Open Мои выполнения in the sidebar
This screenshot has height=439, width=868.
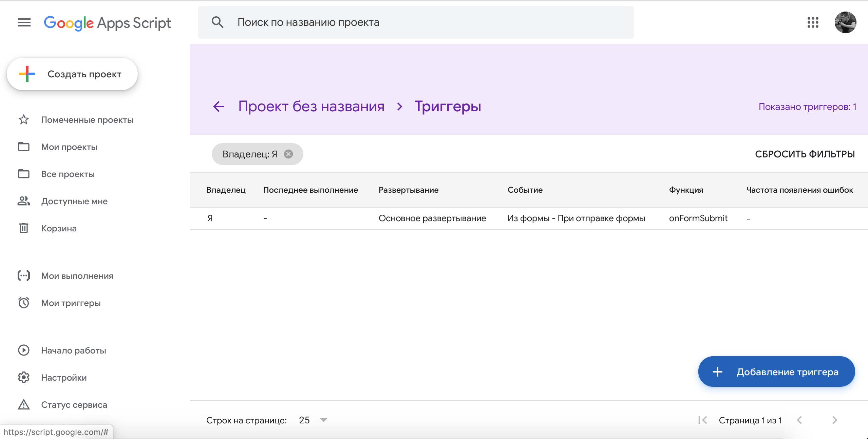pos(77,276)
